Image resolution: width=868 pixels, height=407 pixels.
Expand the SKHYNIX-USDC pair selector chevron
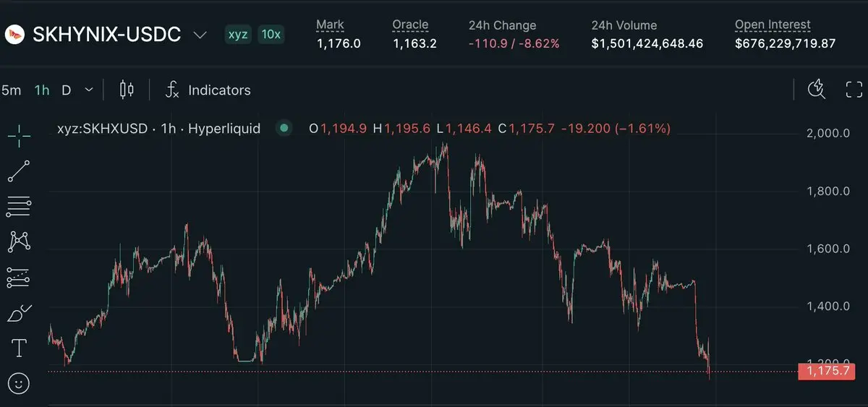(200, 35)
